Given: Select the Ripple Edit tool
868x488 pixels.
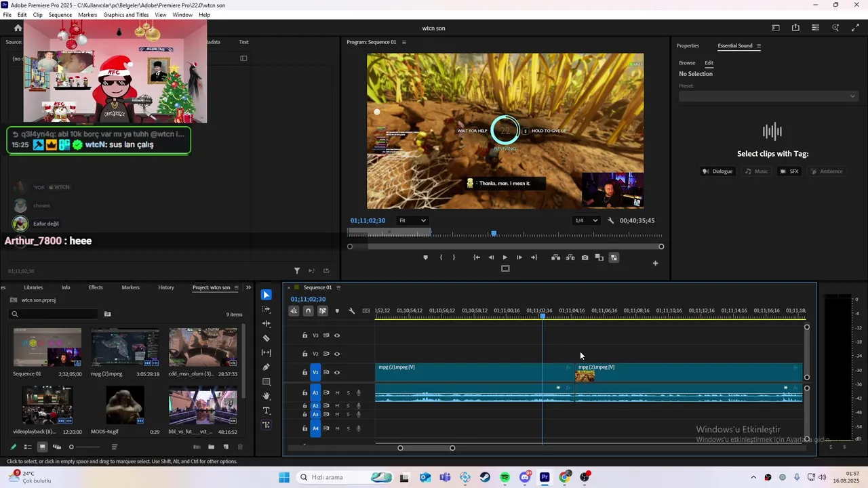Looking at the screenshot, I should (266, 324).
